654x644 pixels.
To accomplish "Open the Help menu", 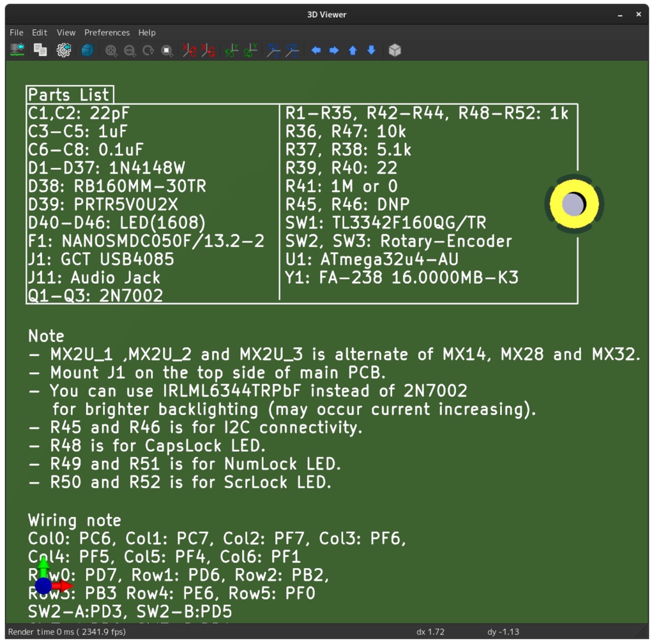I will pyautogui.click(x=146, y=33).
